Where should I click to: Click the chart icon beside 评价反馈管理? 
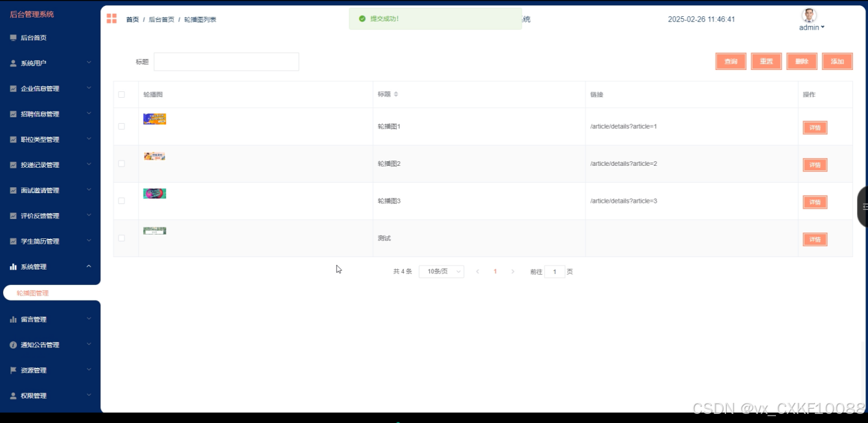(13, 216)
